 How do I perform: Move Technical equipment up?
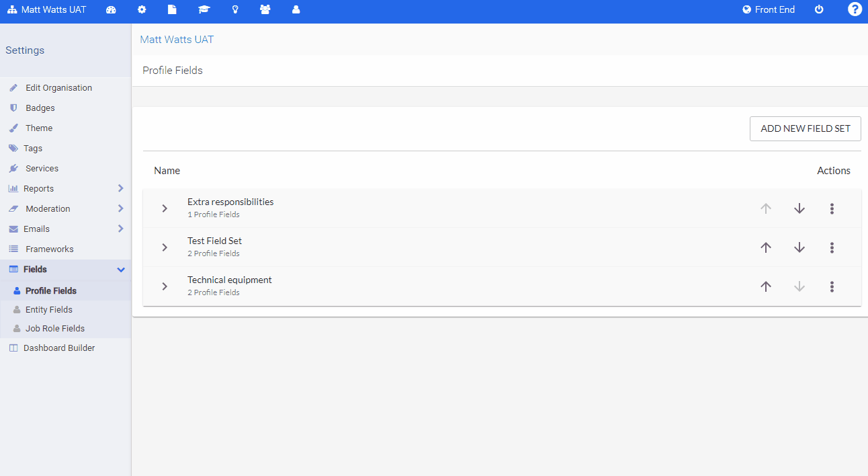click(766, 286)
